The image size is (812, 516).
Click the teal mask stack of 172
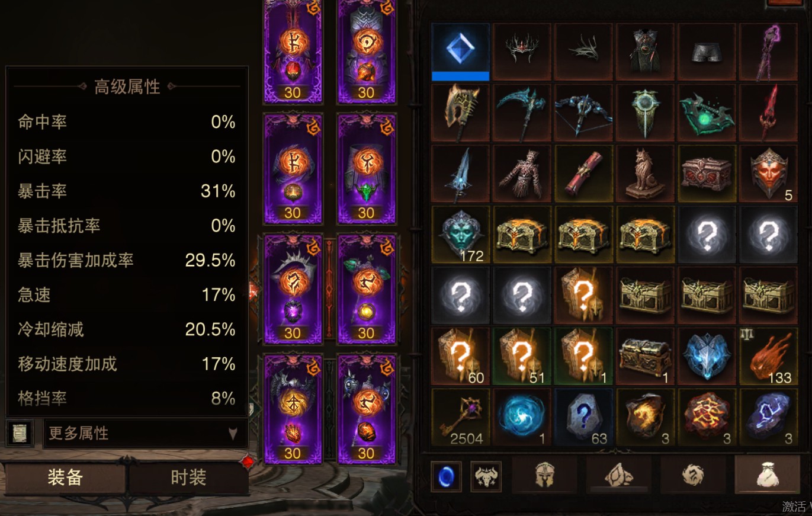[x=460, y=235]
